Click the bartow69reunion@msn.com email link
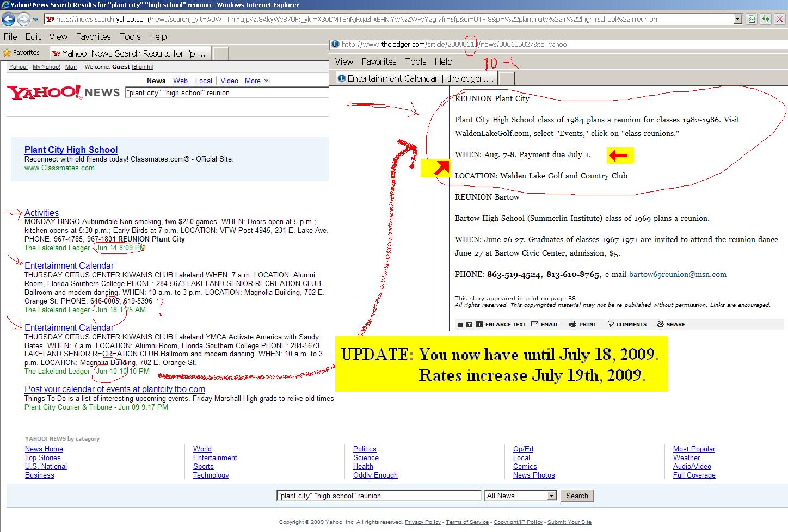Screen dimensions: 788x532 tap(678, 274)
